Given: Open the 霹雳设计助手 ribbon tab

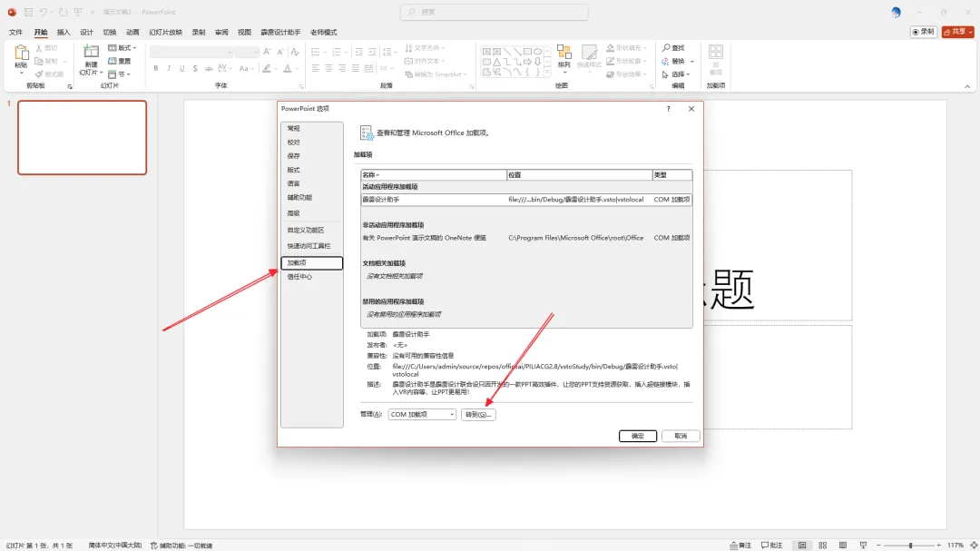Looking at the screenshot, I should (x=280, y=32).
